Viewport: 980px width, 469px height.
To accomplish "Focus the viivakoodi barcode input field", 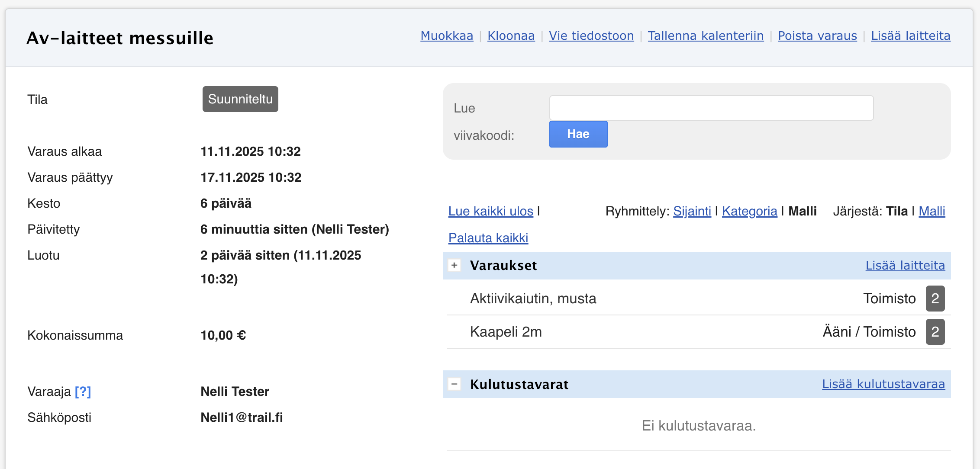I will pos(711,108).
